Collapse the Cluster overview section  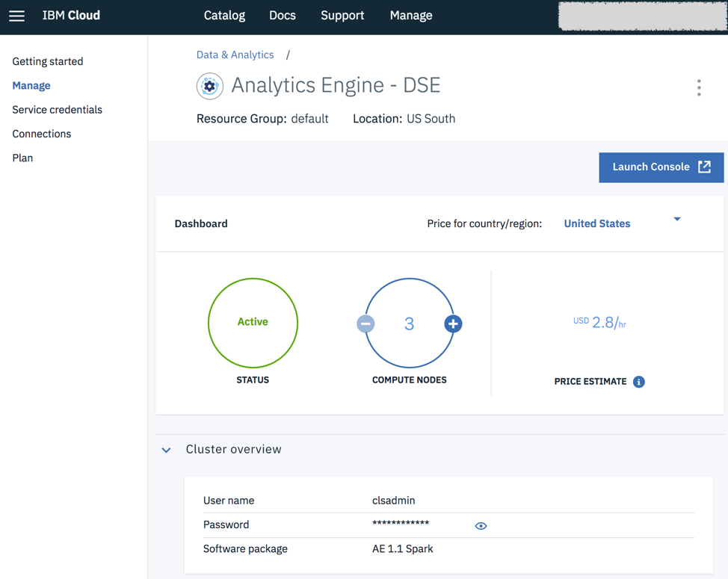point(166,450)
